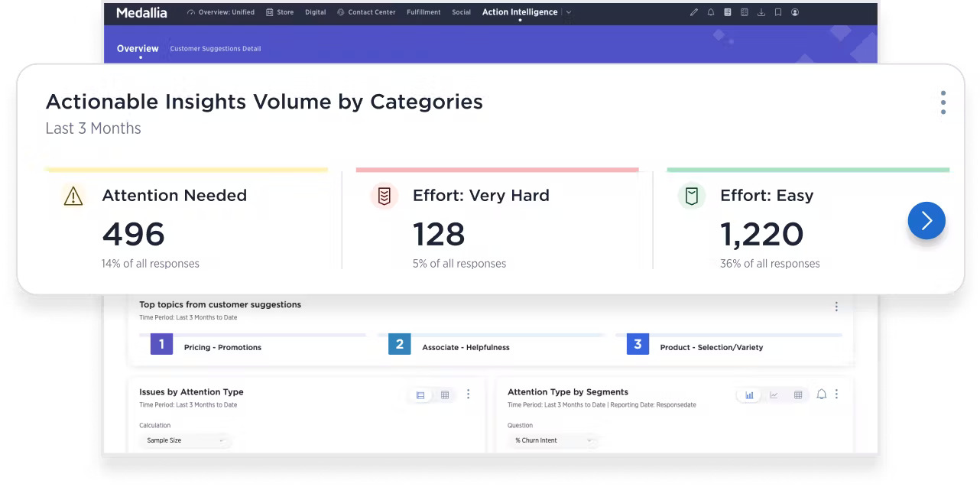Click the bookmark icon in top bar
980x487 pixels.
(777, 12)
